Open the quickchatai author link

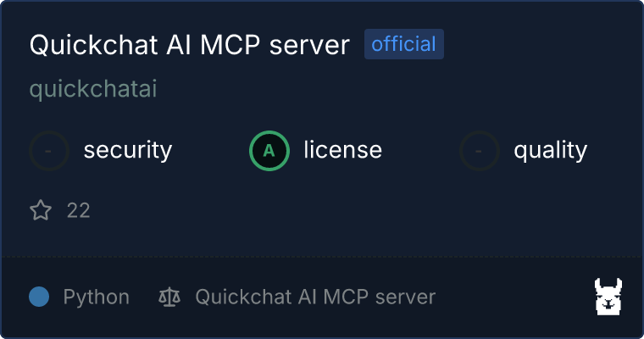93,89
